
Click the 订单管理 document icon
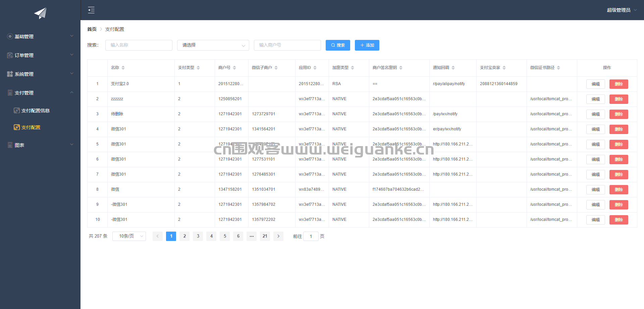click(10, 55)
